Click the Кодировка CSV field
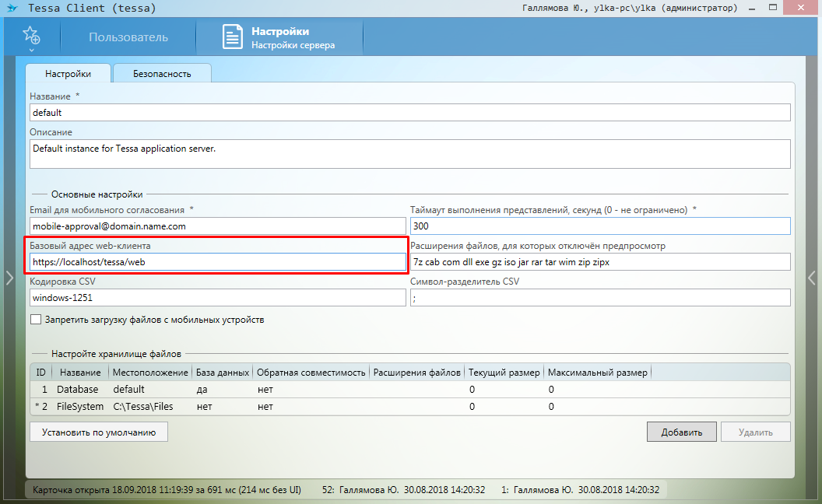822x504 pixels. 218,298
